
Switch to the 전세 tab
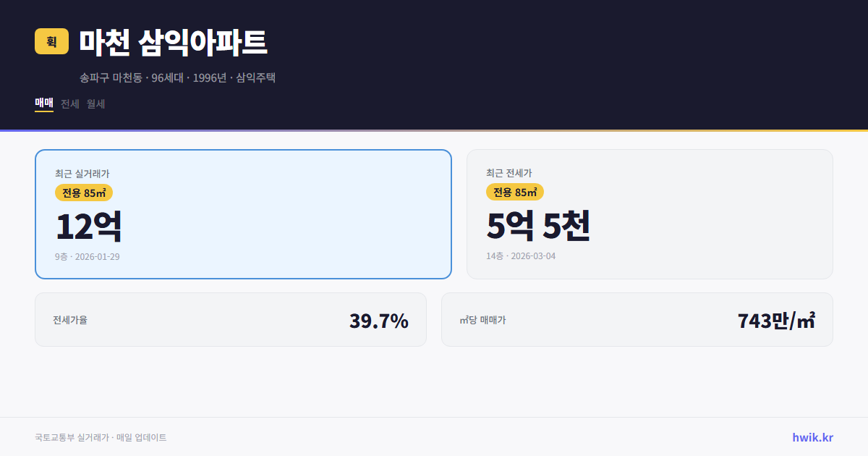[68, 104]
